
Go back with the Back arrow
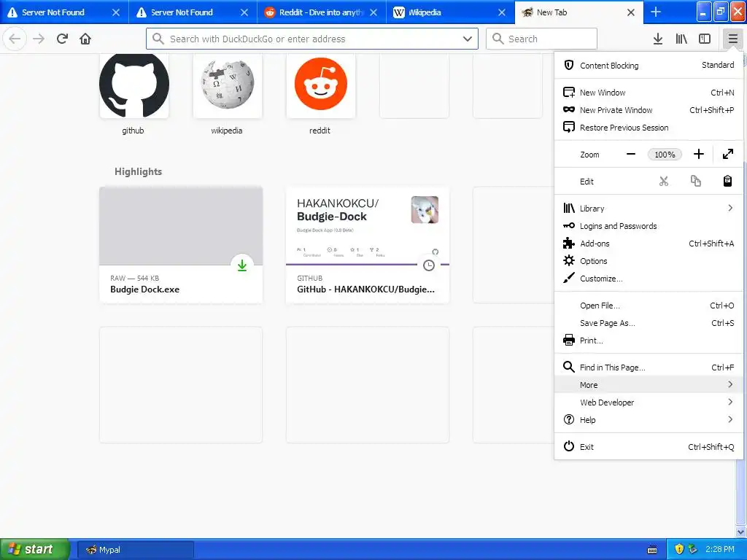coord(15,39)
